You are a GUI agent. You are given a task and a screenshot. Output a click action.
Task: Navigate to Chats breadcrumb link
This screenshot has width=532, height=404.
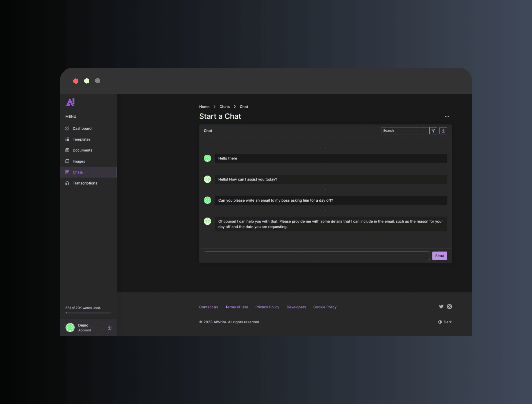tap(224, 107)
